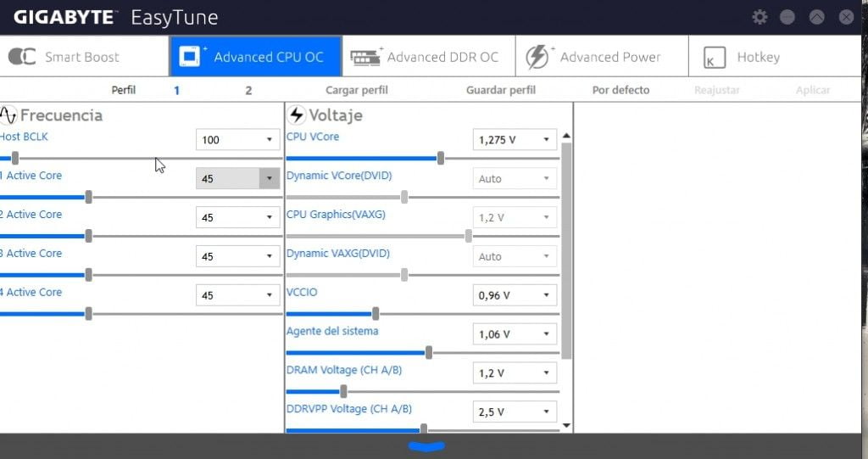Switch to Smart Boost tab

(84, 57)
